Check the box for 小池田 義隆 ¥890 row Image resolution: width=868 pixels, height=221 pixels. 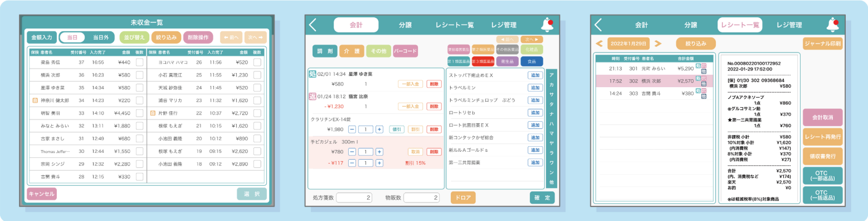point(257,138)
